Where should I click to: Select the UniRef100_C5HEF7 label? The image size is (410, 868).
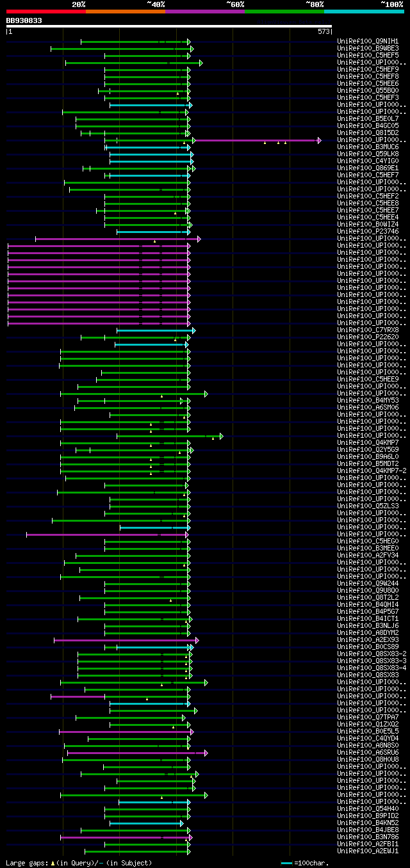coord(366,175)
